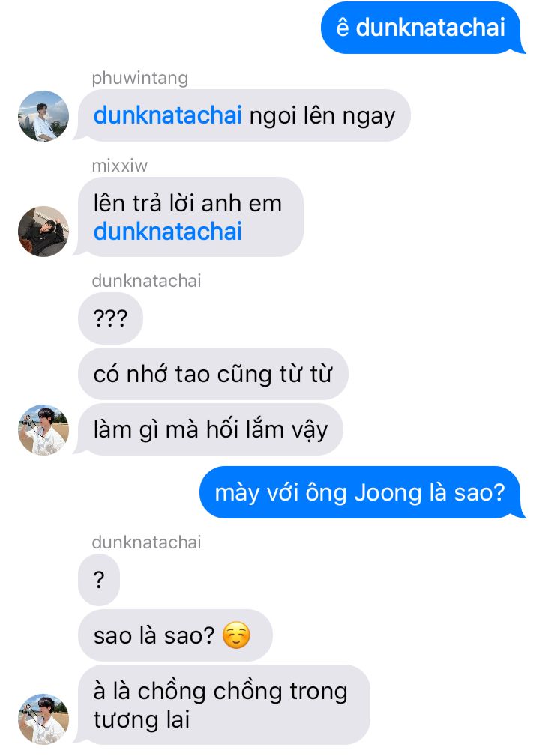
Task: Click the phuwintang sender name label
Action: [x=140, y=78]
